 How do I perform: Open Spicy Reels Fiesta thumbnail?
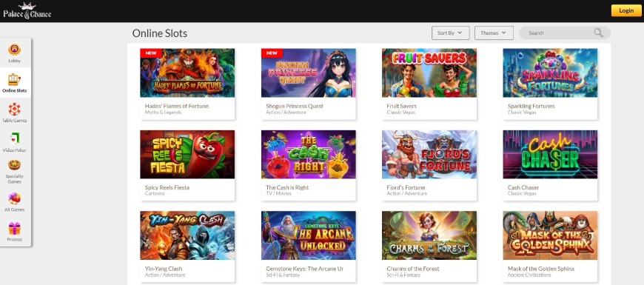click(187, 155)
